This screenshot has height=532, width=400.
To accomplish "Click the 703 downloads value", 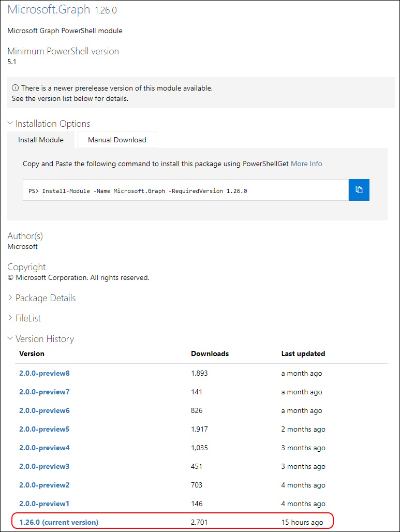I will tap(197, 485).
